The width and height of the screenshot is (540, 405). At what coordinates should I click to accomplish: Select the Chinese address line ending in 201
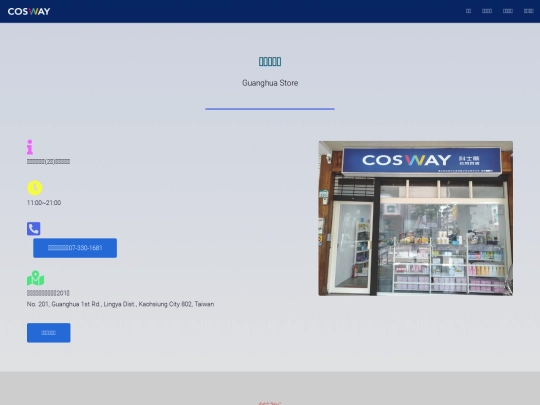48,293
